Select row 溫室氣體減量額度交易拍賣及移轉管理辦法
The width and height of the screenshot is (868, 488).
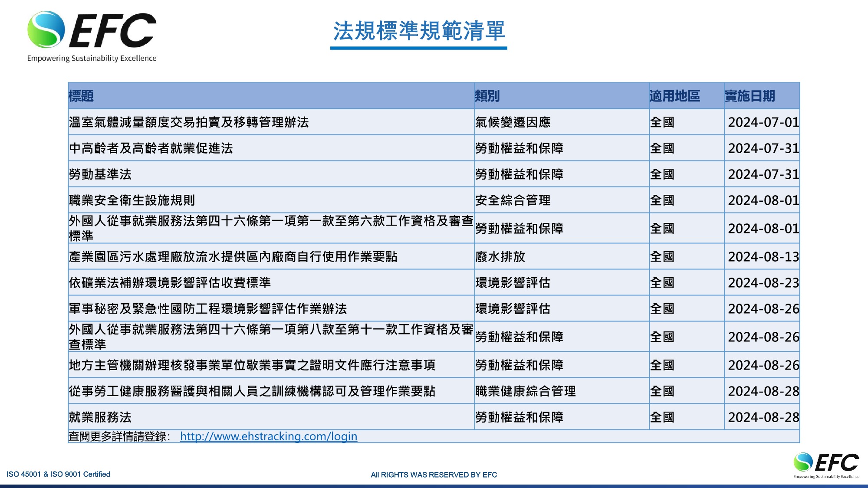[434, 122]
